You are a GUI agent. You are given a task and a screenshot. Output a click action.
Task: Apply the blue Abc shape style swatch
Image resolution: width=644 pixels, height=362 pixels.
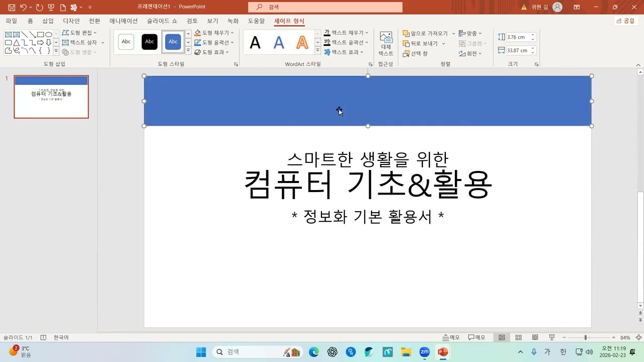[x=173, y=42]
